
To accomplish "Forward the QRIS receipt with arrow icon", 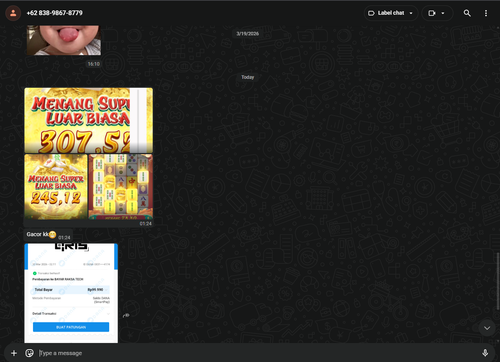I will 126,315.
